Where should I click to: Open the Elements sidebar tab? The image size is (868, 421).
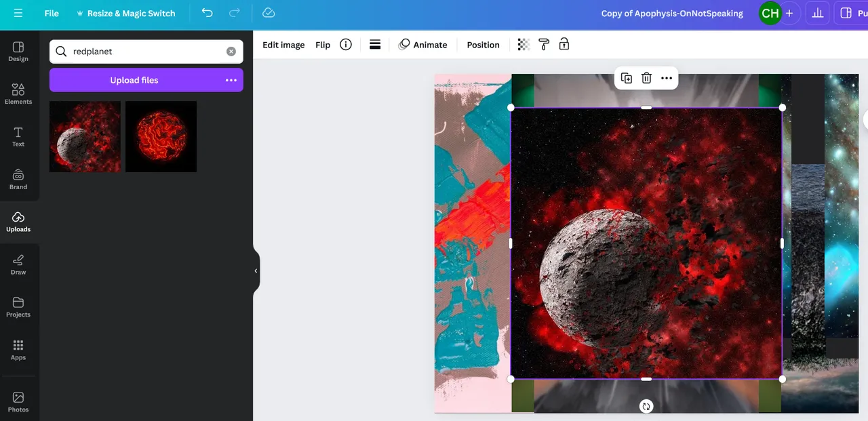pyautogui.click(x=18, y=94)
